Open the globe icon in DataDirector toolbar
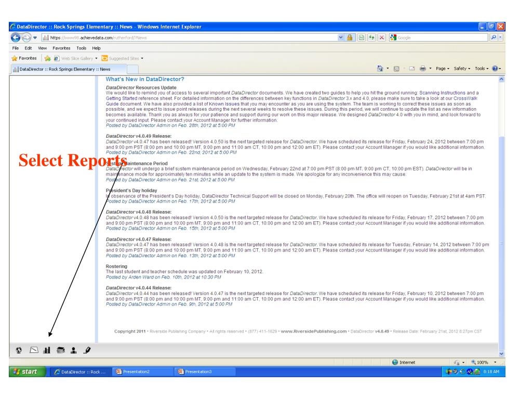 [x=19, y=350]
